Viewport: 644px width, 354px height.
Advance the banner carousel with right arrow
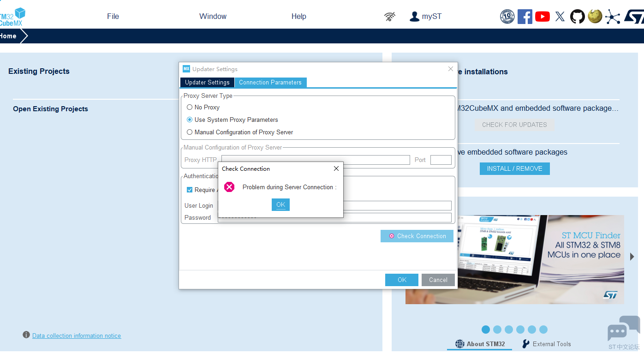click(632, 257)
